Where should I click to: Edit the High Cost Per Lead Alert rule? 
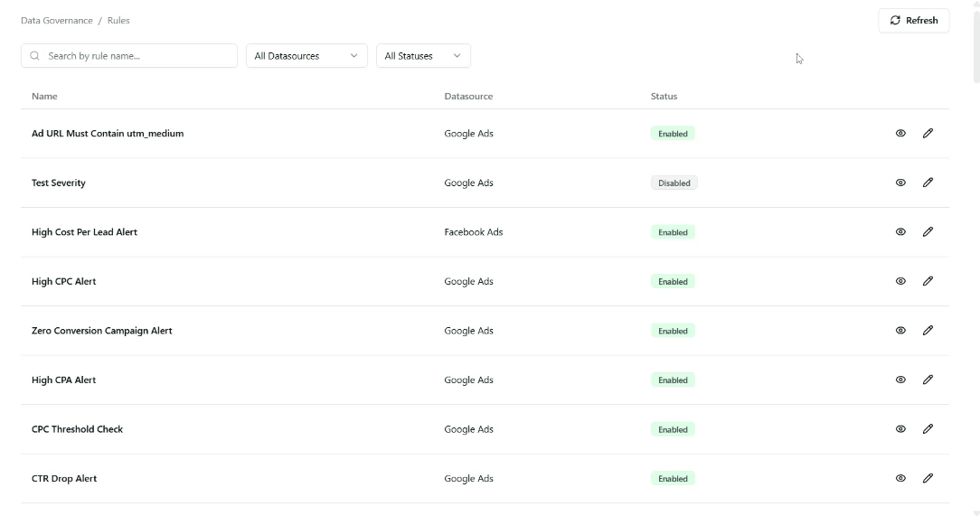pyautogui.click(x=928, y=232)
